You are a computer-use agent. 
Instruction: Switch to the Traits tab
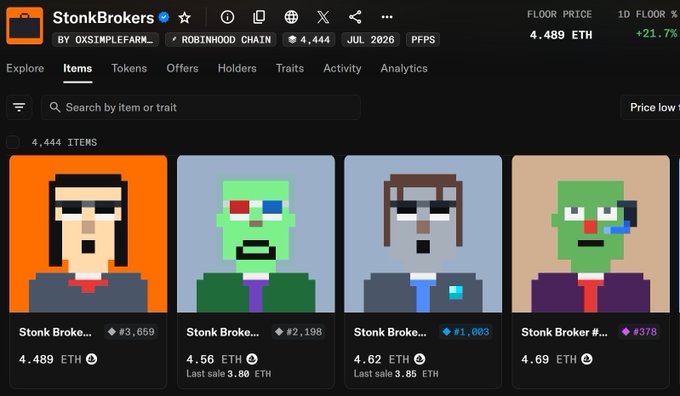(x=290, y=69)
